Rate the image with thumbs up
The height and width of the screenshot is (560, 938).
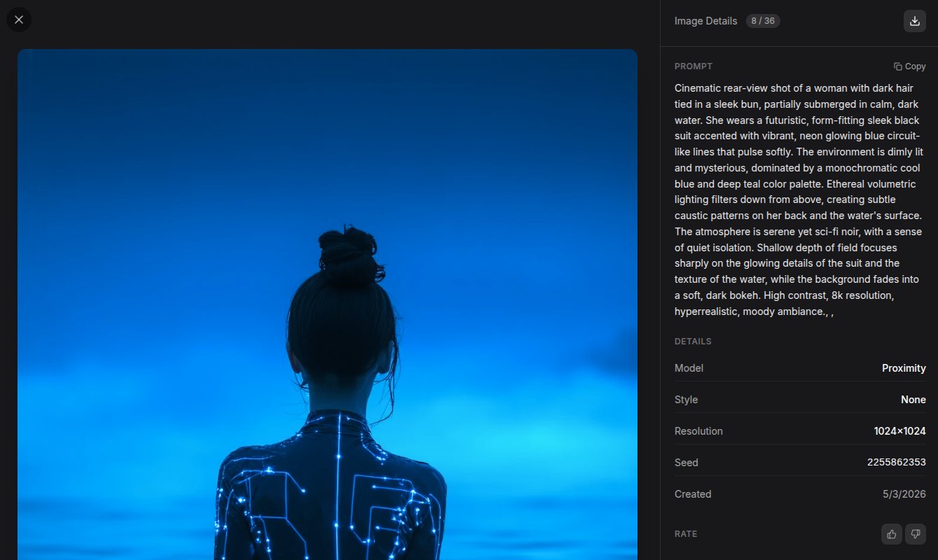pos(892,534)
